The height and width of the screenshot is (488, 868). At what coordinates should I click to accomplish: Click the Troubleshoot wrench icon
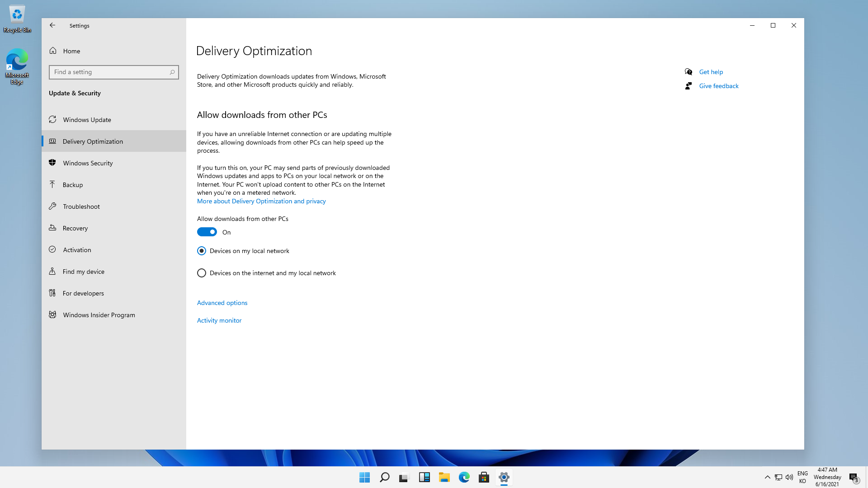tap(52, 206)
